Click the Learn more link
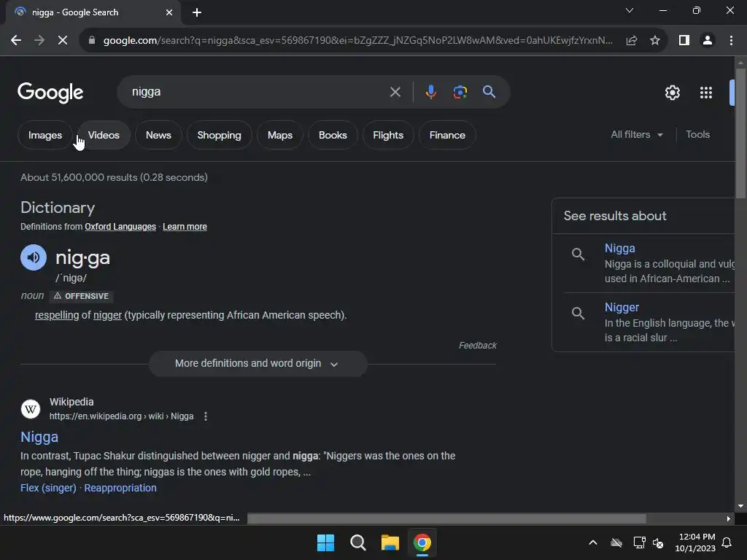Image resolution: width=747 pixels, height=560 pixels. pos(185,227)
